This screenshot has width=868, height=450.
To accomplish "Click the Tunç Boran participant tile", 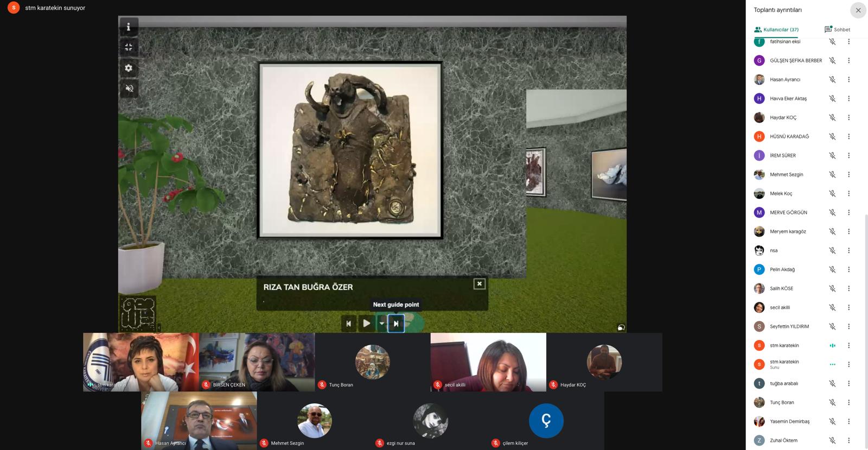I will (373, 362).
